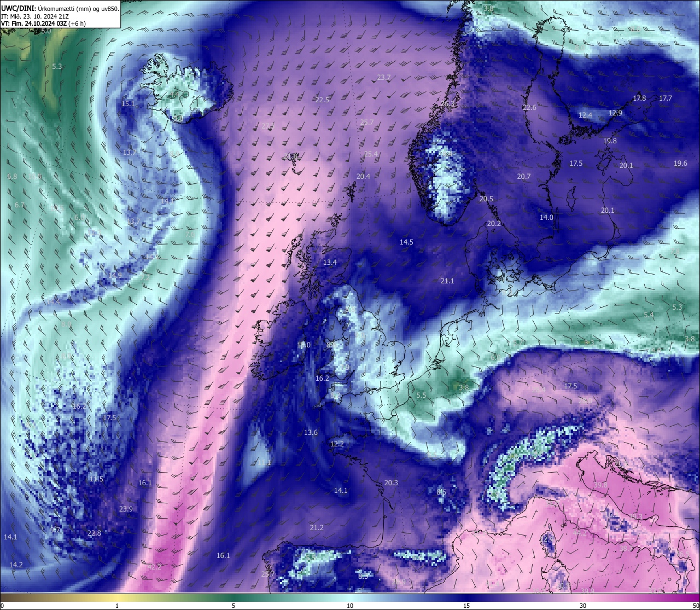Click the UWC/DINI Úrkomumætti title line
Image resolution: width=700 pixels, height=610 pixels.
[60, 8]
